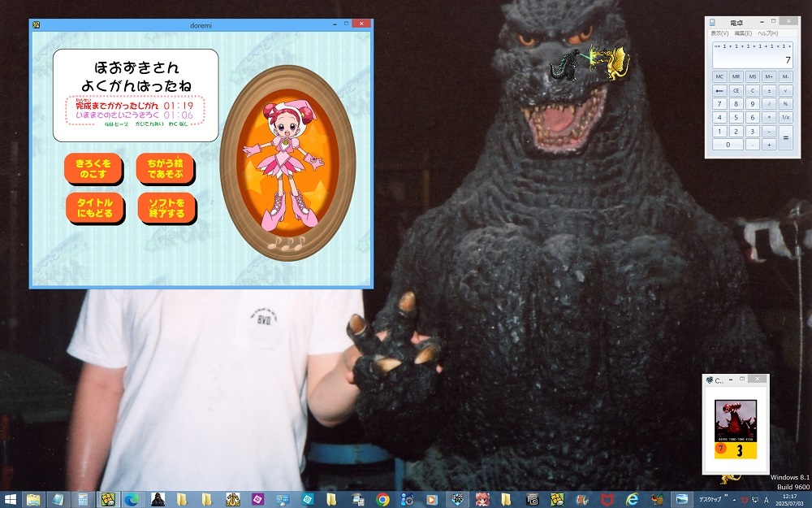Click the ちがう絵であそぶ button in doremi
This screenshot has width=812, height=508.
(165, 168)
